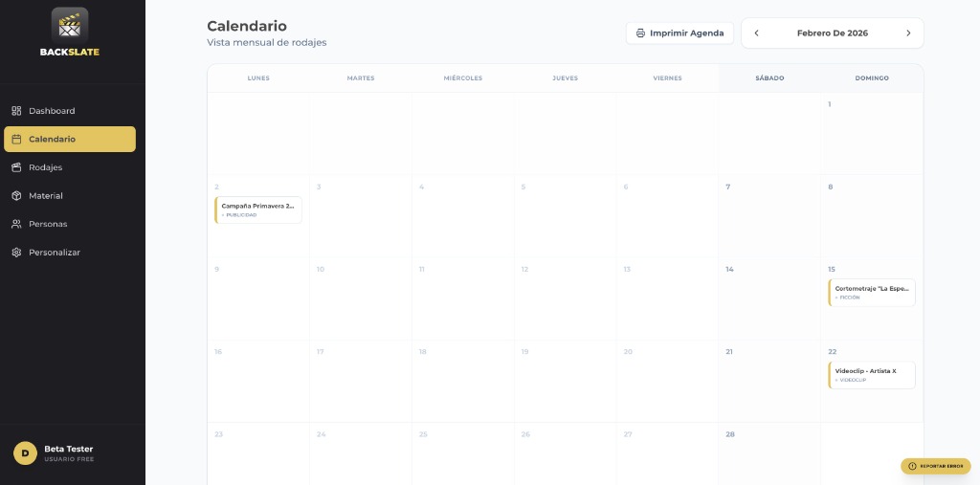
Task: Select day 3 in the calendar
Action: click(319, 187)
